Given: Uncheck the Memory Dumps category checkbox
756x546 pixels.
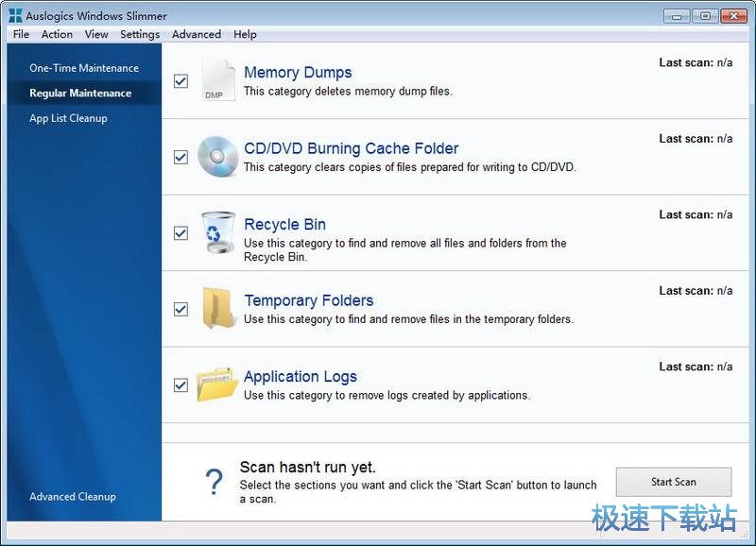Looking at the screenshot, I should (180, 81).
